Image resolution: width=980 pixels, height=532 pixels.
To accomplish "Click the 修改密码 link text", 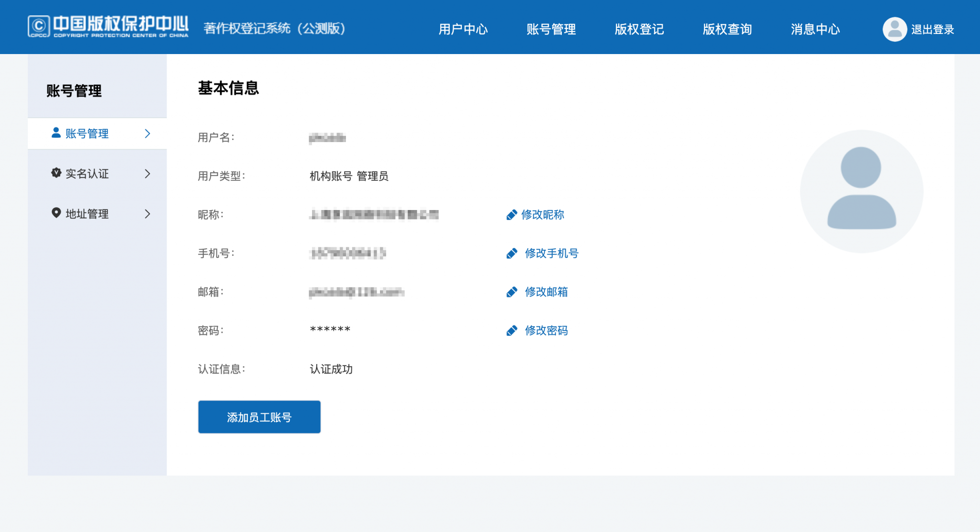I will [546, 331].
